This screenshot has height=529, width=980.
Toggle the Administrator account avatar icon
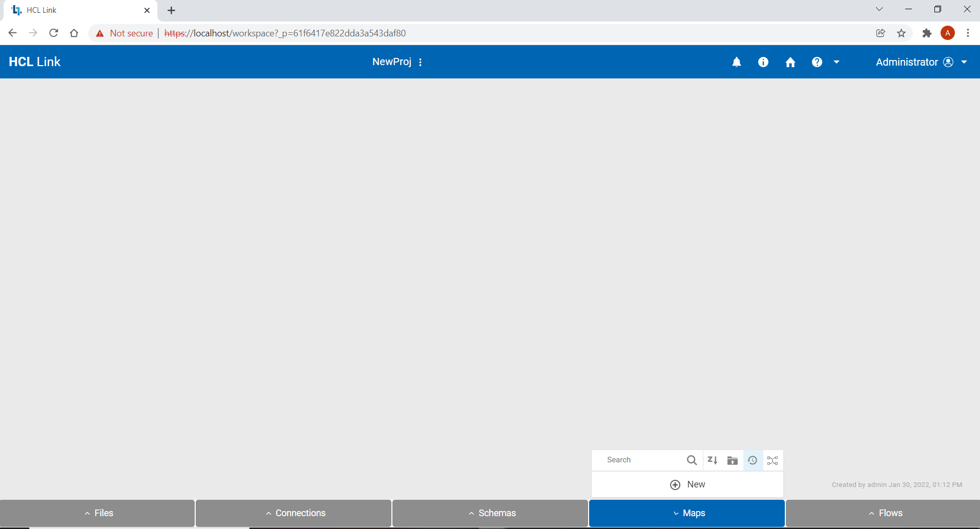948,62
